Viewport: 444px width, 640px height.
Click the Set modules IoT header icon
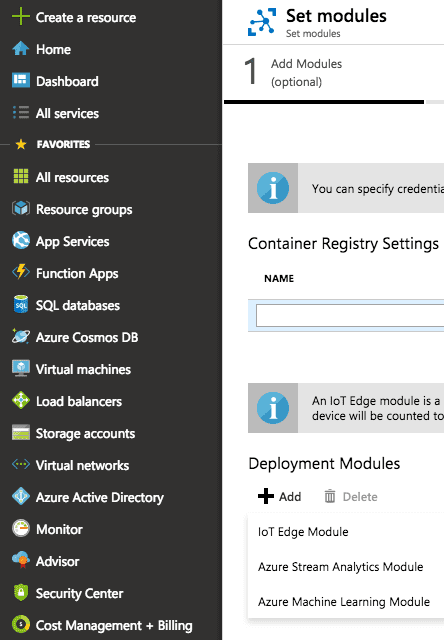click(x=262, y=22)
